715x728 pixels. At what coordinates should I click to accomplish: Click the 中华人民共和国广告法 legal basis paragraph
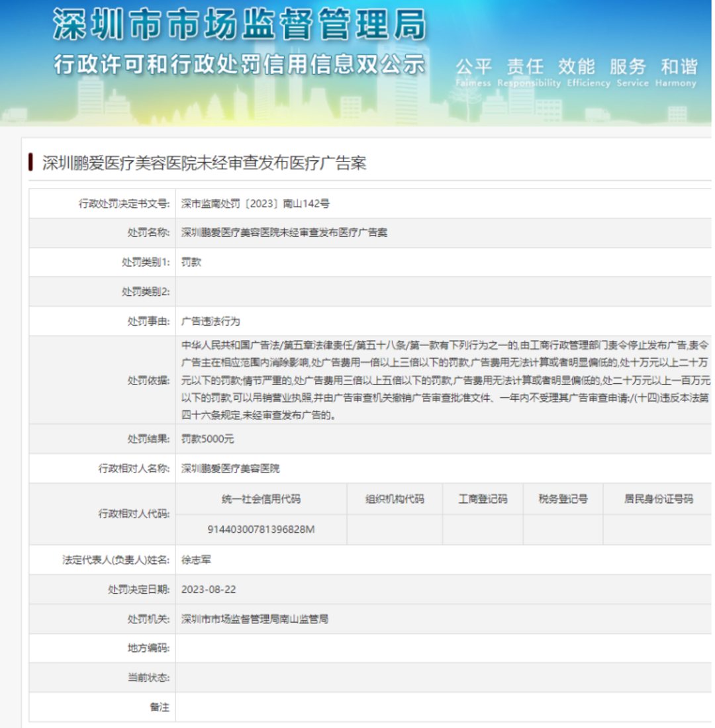point(446,381)
